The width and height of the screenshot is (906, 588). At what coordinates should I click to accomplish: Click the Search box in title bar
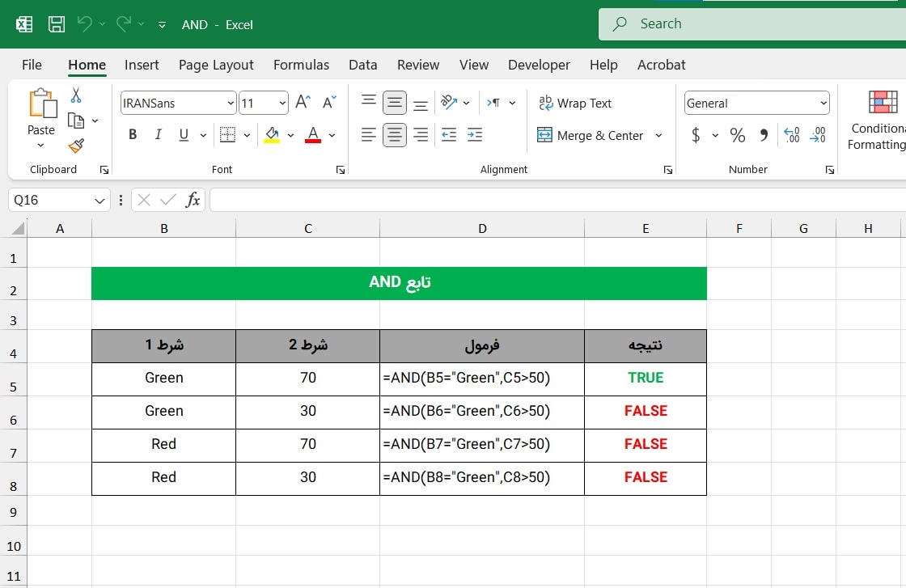pyautogui.click(x=752, y=24)
